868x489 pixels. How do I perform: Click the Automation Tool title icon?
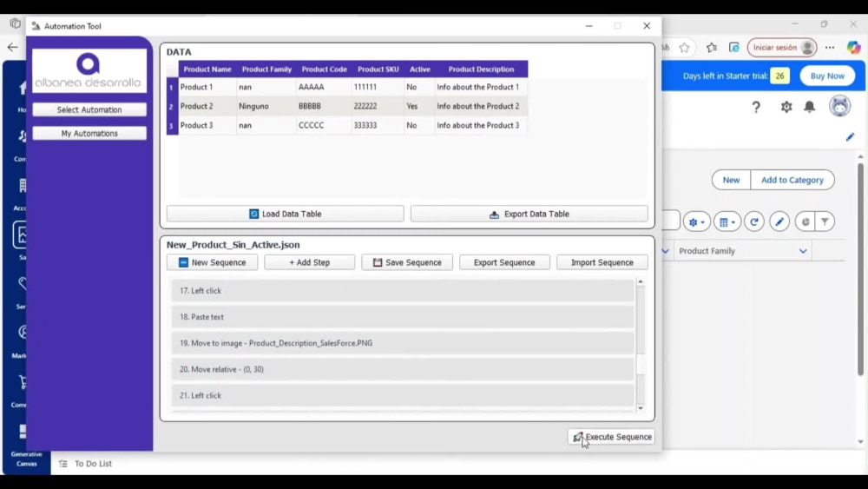click(36, 26)
